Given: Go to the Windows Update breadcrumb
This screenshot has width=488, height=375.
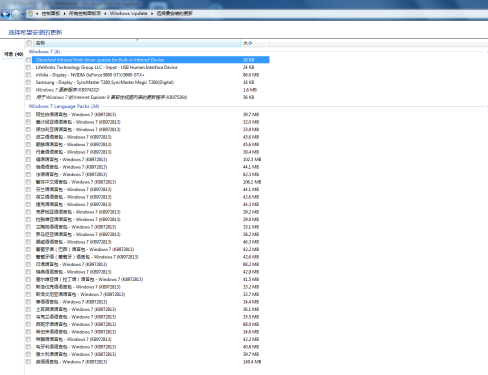Looking at the screenshot, I should [x=128, y=13].
